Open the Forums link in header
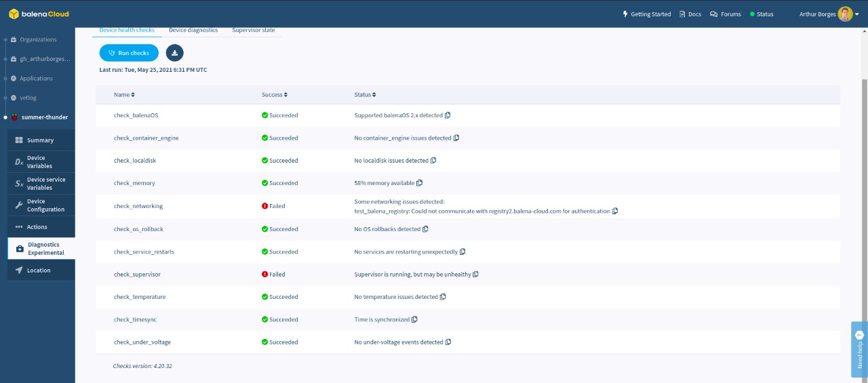Image resolution: width=868 pixels, height=383 pixels. 726,14
